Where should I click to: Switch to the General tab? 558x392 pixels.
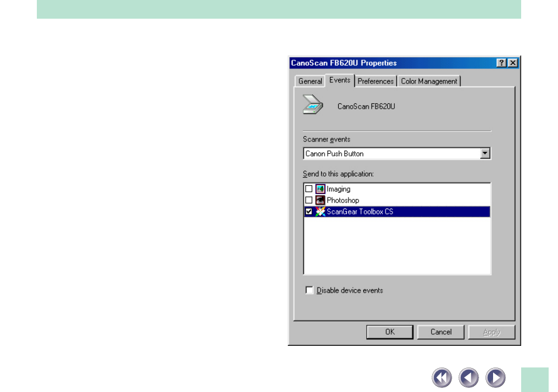pyautogui.click(x=310, y=81)
